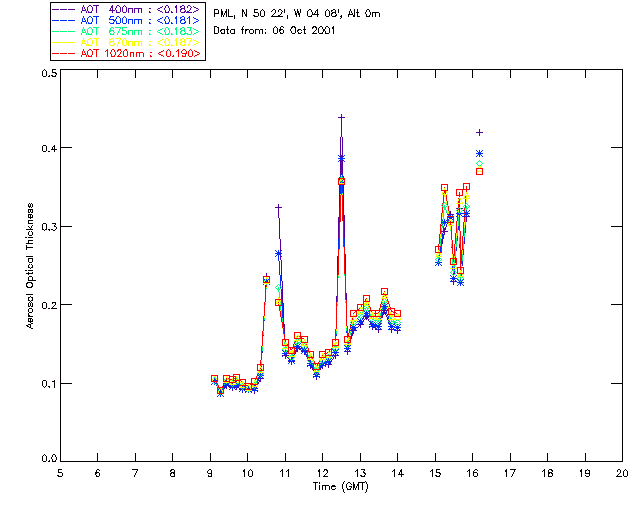Click the black plus at the highest peak
This screenshot has height=512, width=640.
341,117
